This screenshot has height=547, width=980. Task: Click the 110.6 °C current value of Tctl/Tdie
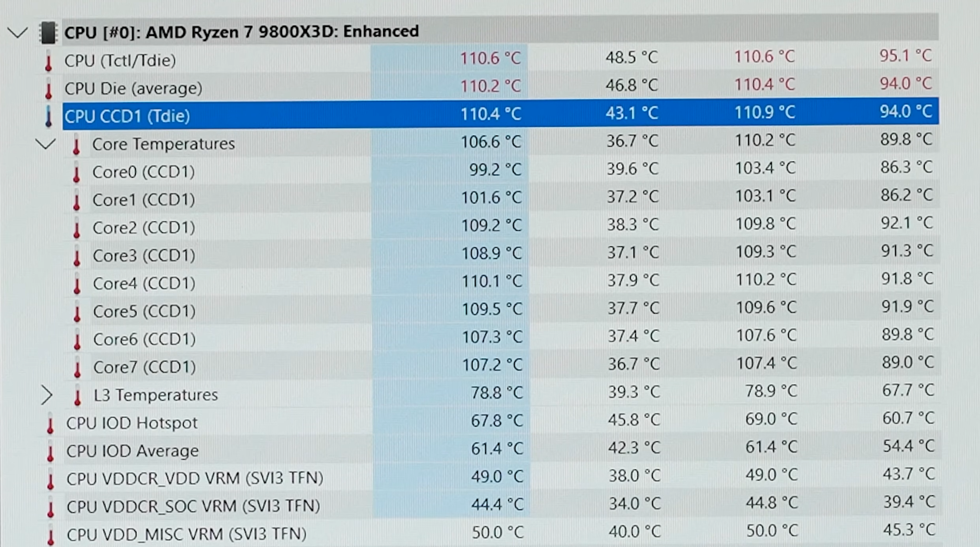pos(490,59)
